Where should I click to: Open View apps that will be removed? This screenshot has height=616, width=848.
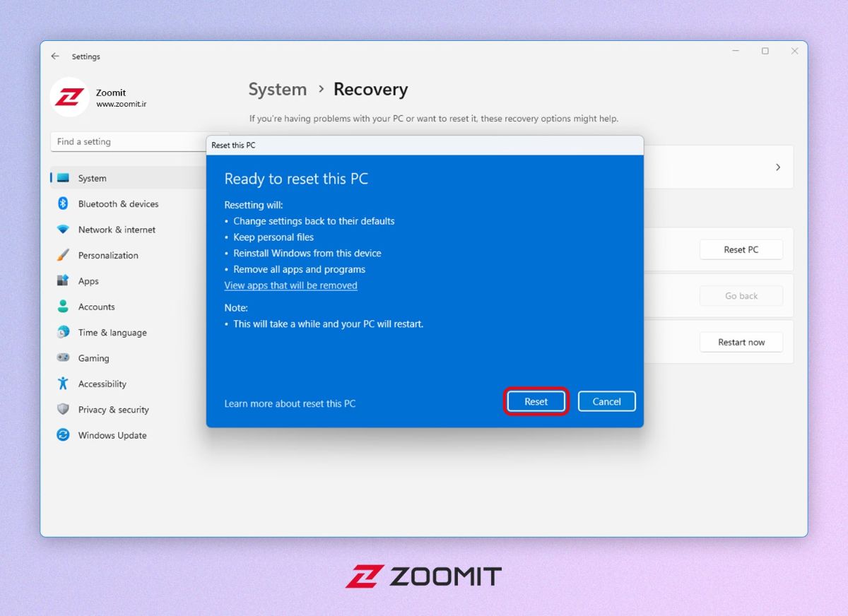290,285
